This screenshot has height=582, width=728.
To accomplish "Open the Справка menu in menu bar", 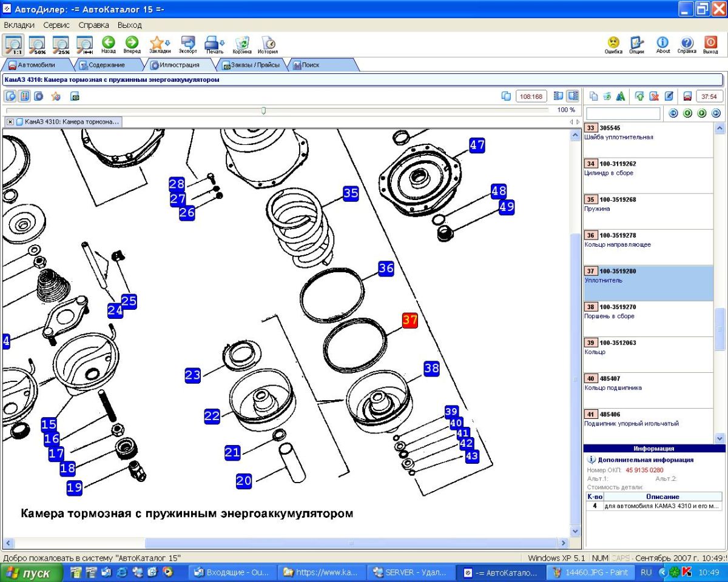I will tap(94, 25).
